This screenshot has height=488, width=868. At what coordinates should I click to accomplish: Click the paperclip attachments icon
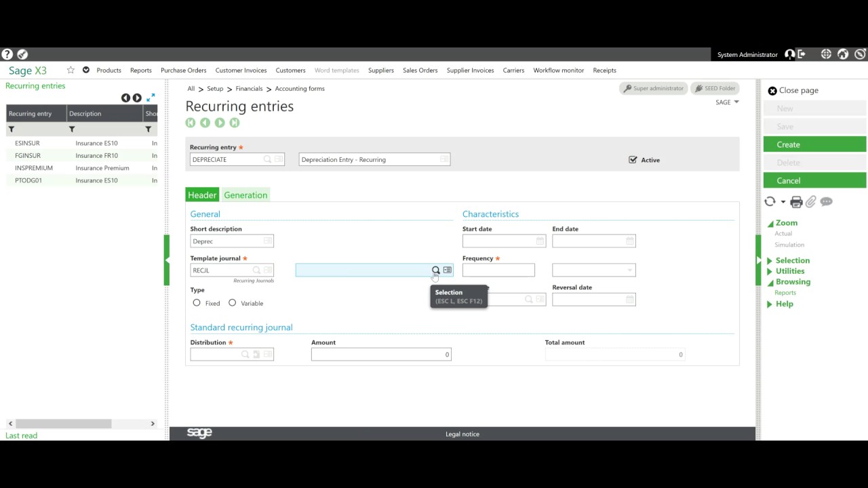click(x=811, y=202)
